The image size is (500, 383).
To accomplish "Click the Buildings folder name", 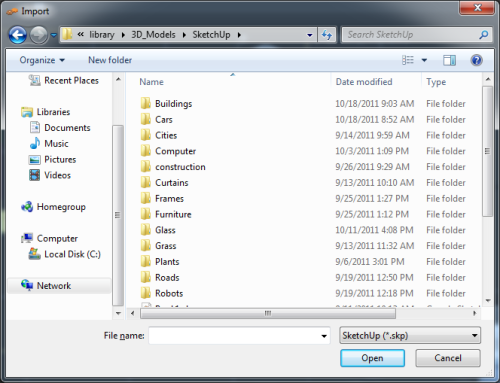I will click(174, 104).
